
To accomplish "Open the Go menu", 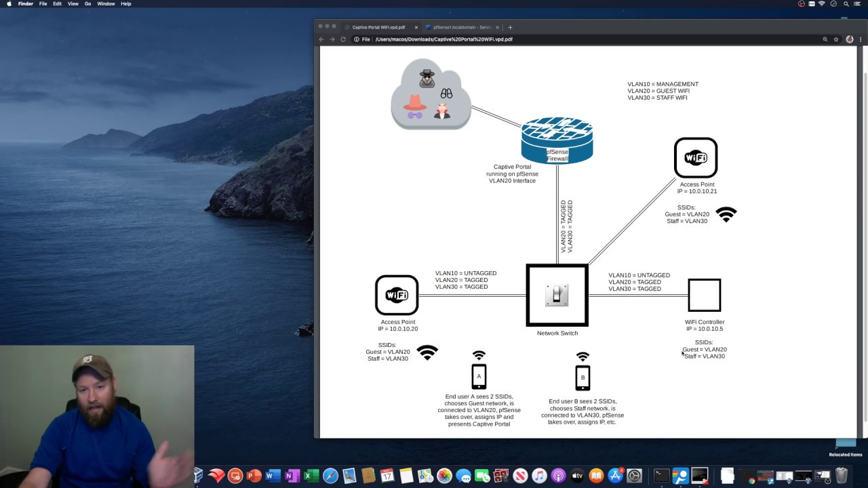I will click(88, 4).
